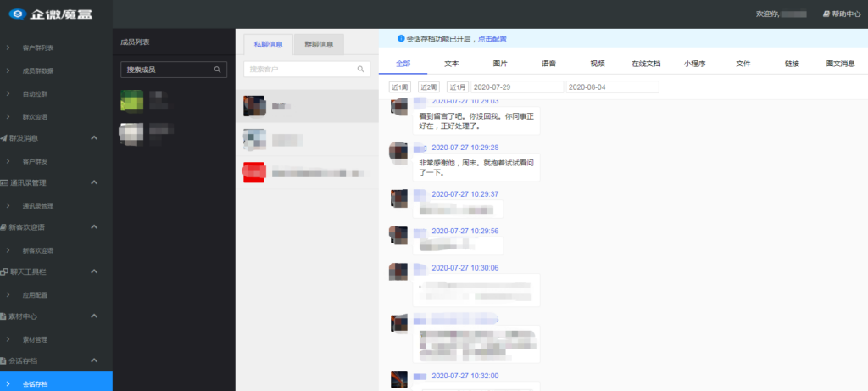Click the 企微魔盒 logo icon

tap(15, 14)
